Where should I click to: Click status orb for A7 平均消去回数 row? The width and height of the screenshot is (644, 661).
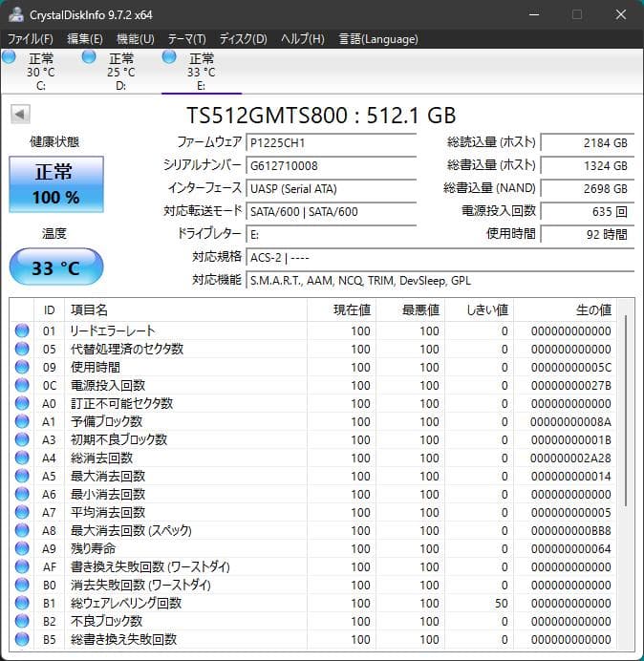[22, 512]
